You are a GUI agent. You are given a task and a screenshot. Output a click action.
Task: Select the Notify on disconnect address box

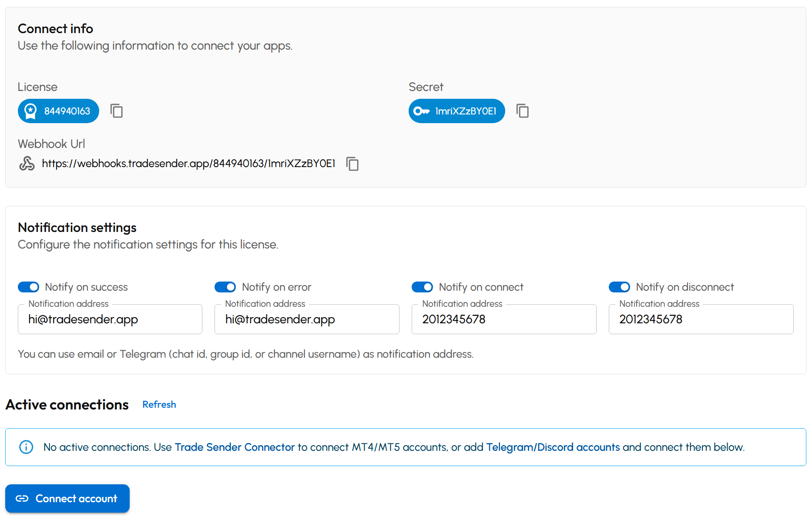tap(701, 319)
